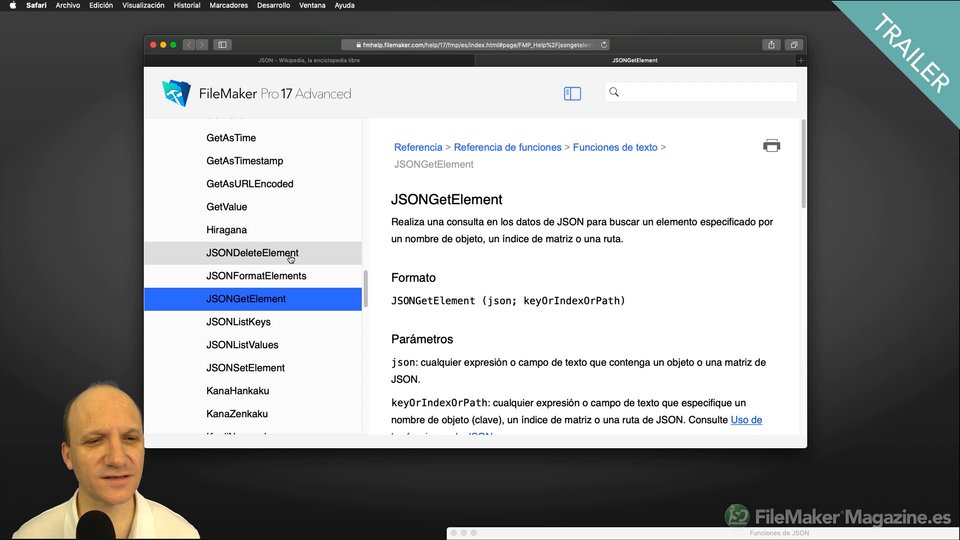Image resolution: width=960 pixels, height=540 pixels.
Task: Add a new tab with the plus button
Action: 801,60
